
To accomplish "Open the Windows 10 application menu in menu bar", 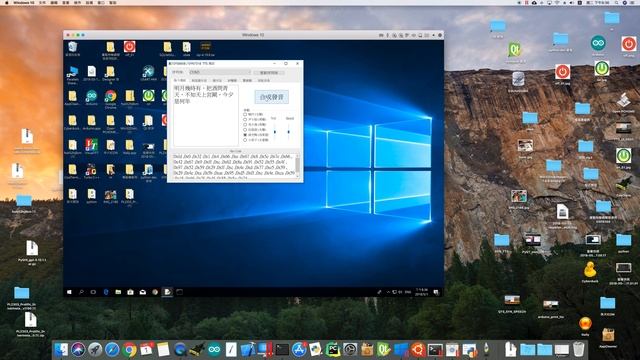I will click(23, 2).
